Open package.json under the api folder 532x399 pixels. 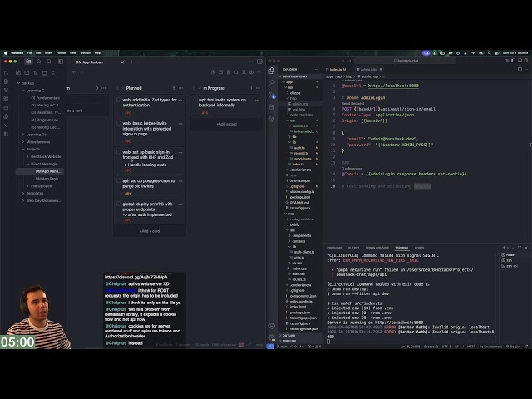300,197
